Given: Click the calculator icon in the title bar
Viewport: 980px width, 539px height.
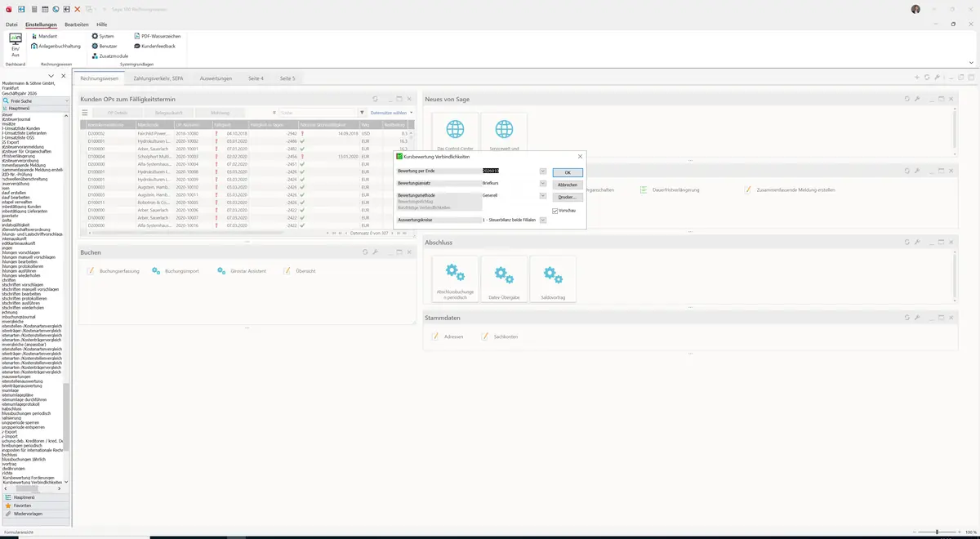Looking at the screenshot, I should point(33,9).
